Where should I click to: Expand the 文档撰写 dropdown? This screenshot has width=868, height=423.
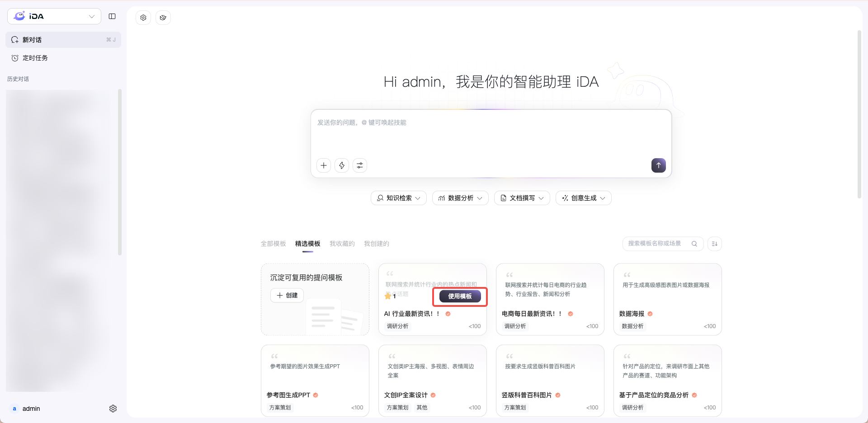pos(522,198)
